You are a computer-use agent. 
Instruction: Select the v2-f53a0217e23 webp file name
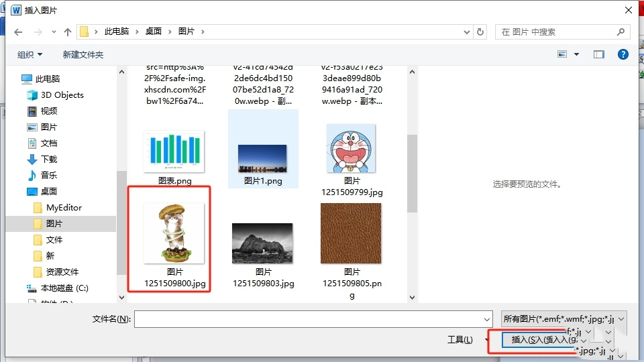pyautogui.click(x=352, y=84)
